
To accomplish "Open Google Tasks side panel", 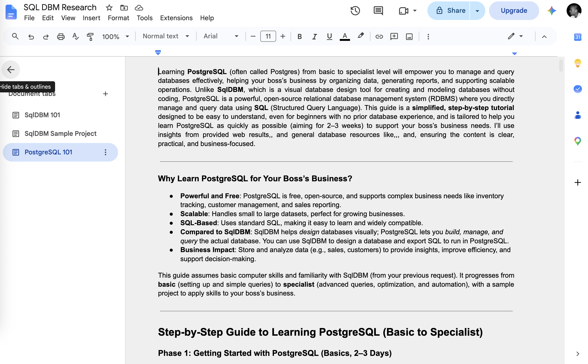I will pyautogui.click(x=577, y=89).
